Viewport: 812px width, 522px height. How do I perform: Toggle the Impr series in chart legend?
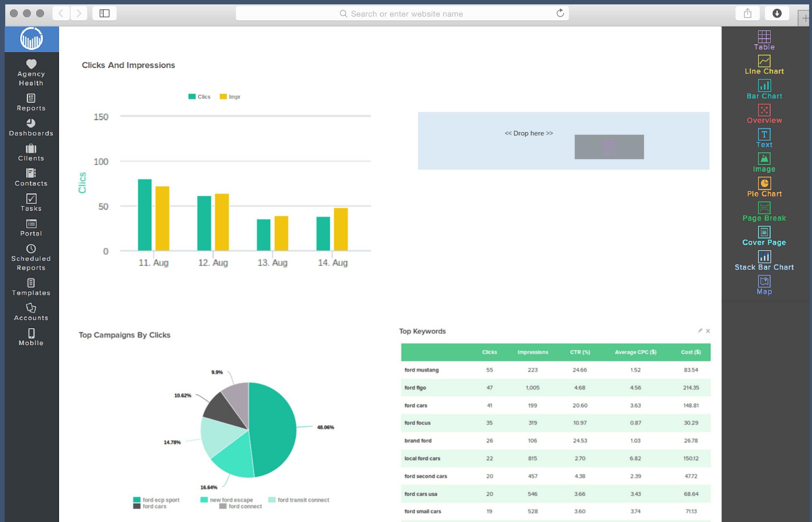(230, 97)
